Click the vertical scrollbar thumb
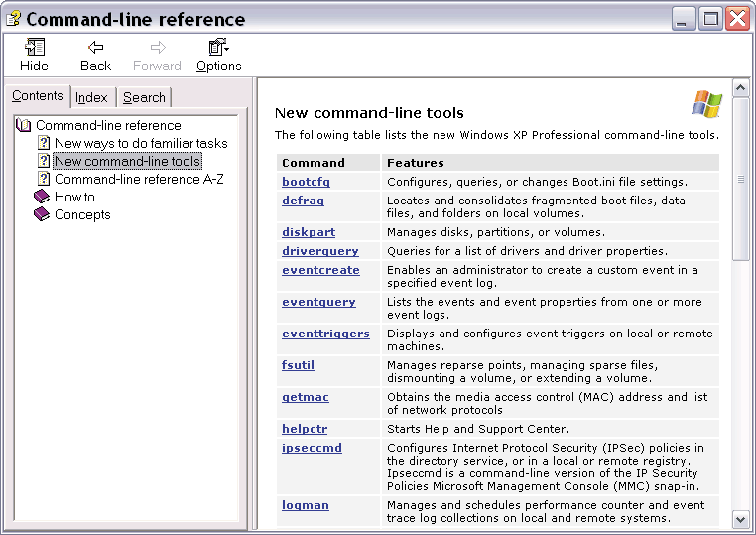756x535 pixels. coord(740,181)
